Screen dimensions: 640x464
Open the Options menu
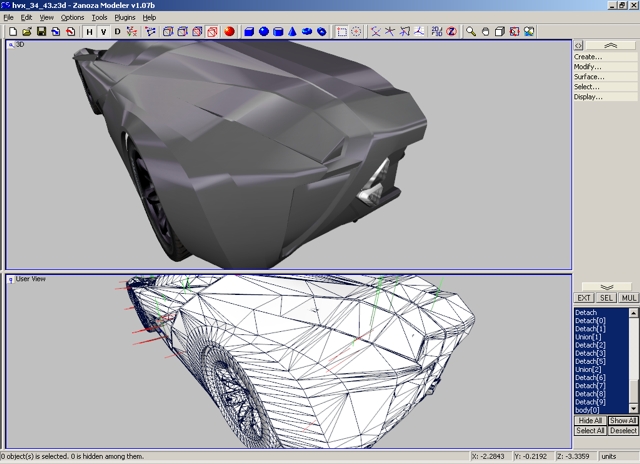(x=72, y=17)
